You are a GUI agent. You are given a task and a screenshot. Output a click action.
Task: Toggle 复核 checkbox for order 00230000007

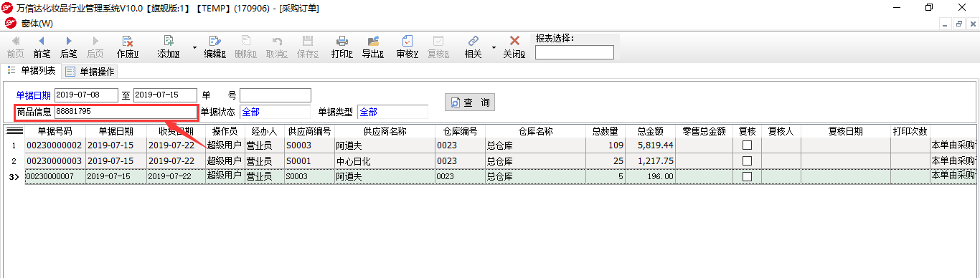[x=747, y=176]
